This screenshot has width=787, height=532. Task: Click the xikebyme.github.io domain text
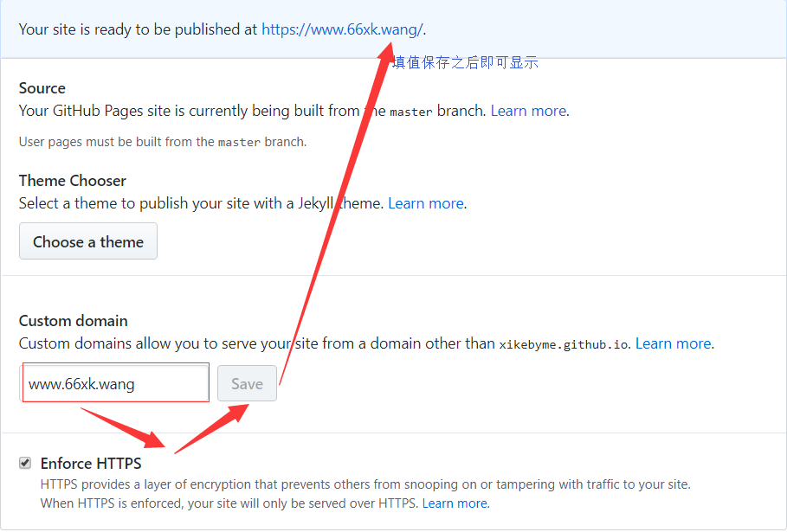[564, 344]
